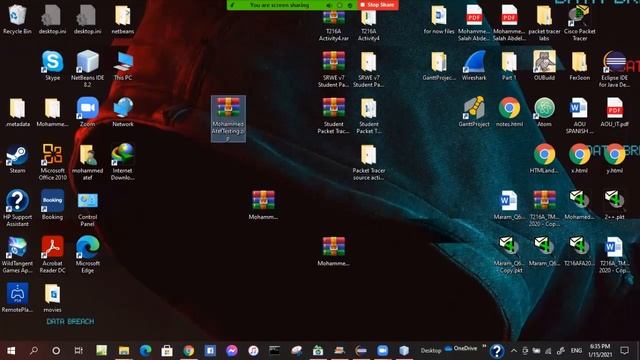Screen dimensions: 640x360
Task: Open the Action Center notifications
Action: pyautogui.click(x=624, y=350)
